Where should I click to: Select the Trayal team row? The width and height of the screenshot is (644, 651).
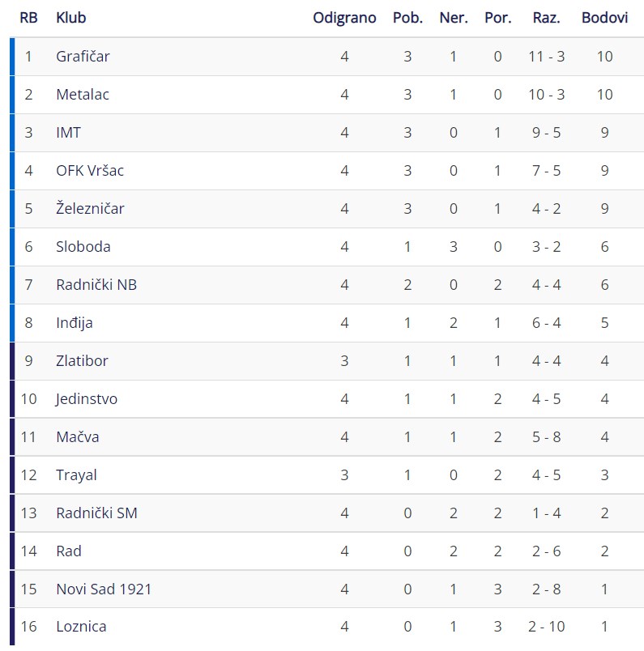pyautogui.click(x=327, y=475)
